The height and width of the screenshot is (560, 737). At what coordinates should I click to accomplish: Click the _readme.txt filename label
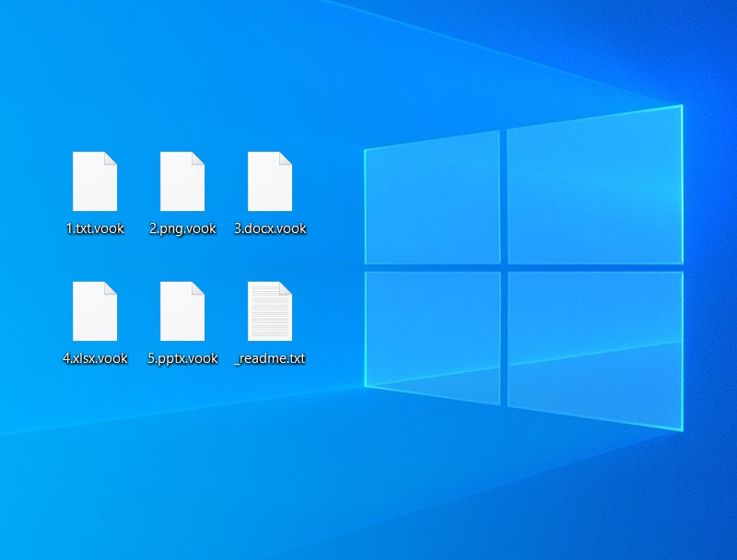click(x=270, y=358)
